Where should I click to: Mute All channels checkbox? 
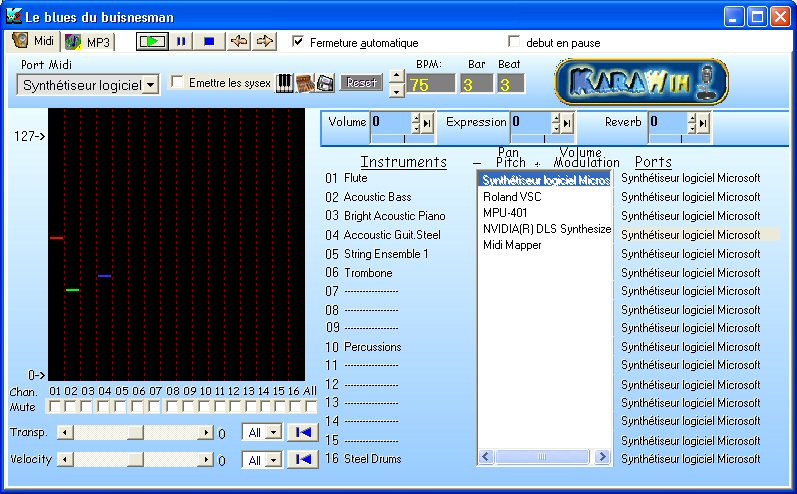[311, 407]
